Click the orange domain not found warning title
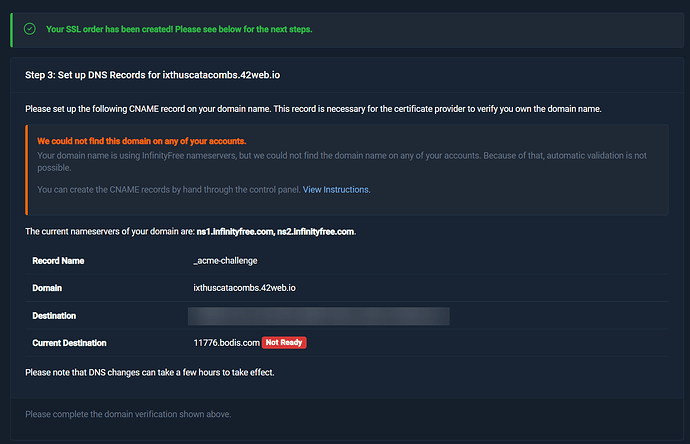Screen dimensions: 690x444 click(x=142, y=141)
